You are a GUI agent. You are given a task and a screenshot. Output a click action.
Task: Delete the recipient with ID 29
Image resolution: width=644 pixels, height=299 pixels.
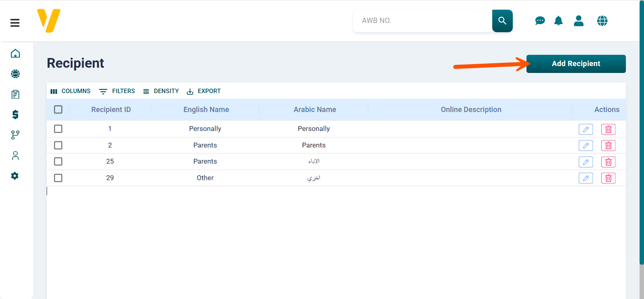pos(608,178)
